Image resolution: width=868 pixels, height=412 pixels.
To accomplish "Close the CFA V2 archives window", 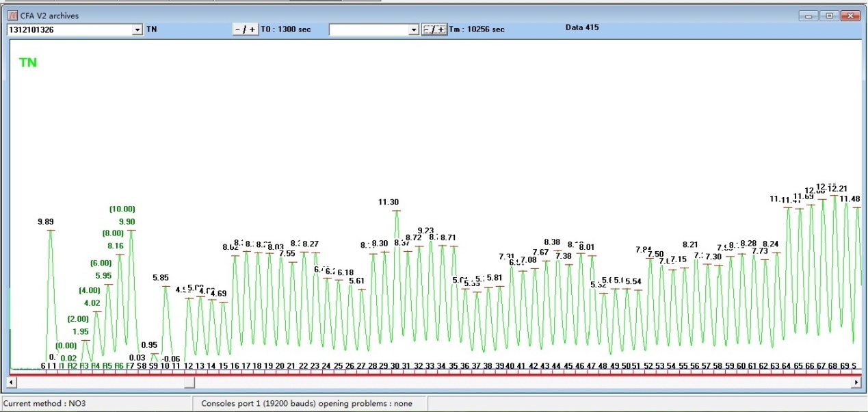I will [x=850, y=16].
